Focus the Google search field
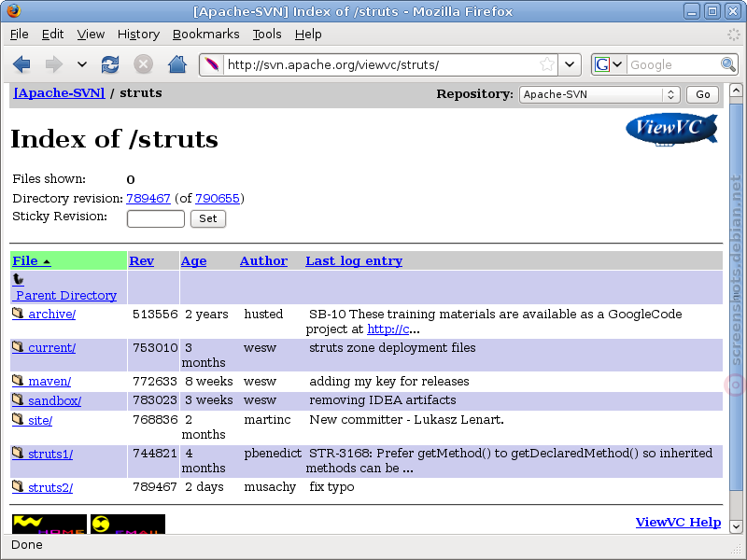Viewport: 747px width, 560px height. 673,64
